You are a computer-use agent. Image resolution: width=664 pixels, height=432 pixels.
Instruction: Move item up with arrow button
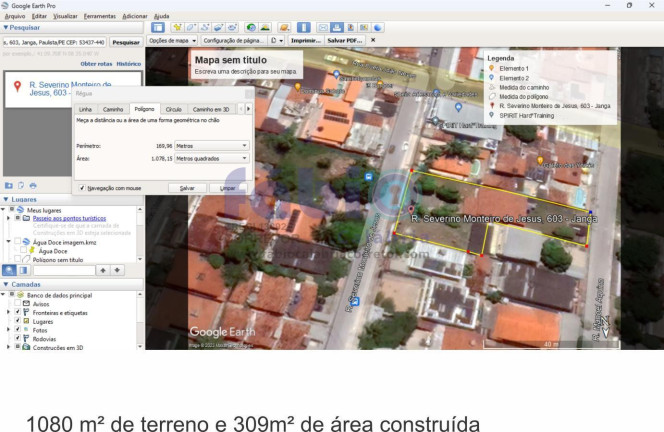[103, 270]
